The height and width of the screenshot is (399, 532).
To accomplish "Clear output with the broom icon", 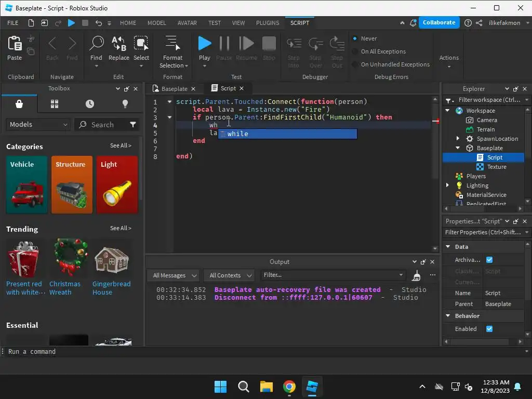I will click(x=416, y=275).
